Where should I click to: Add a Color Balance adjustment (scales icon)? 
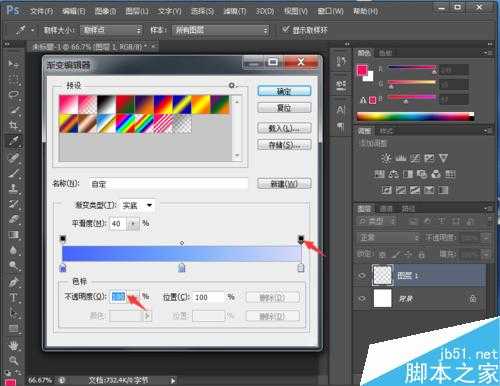(x=393, y=174)
